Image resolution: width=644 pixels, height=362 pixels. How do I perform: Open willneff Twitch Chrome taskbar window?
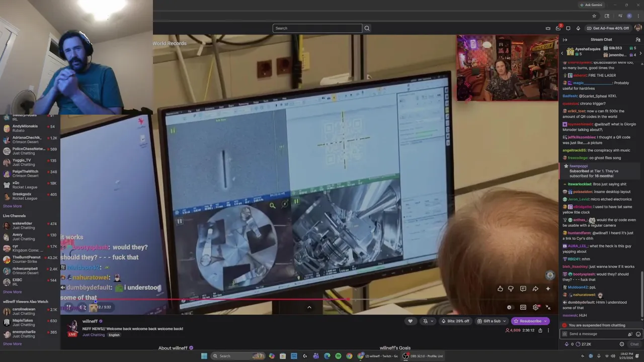pos(378,356)
